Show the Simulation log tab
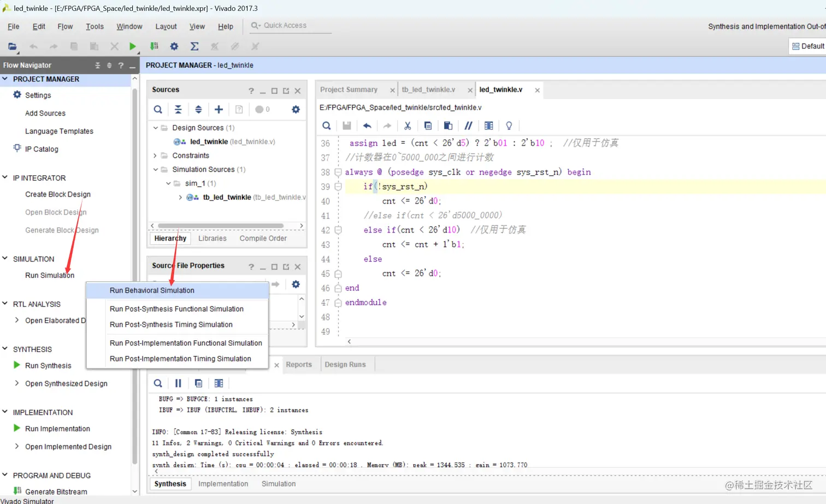The height and width of the screenshot is (504, 826). coord(279,483)
